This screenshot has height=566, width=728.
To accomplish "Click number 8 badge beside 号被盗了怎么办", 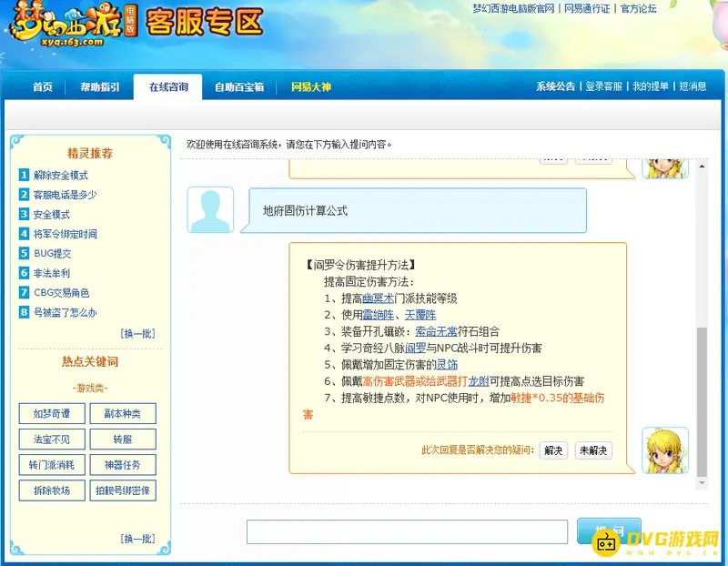I will click(x=25, y=312).
